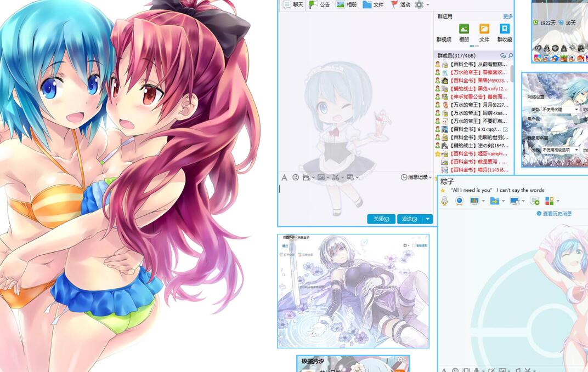Click the presentation screen icon in 粽子 chat

(x=474, y=201)
